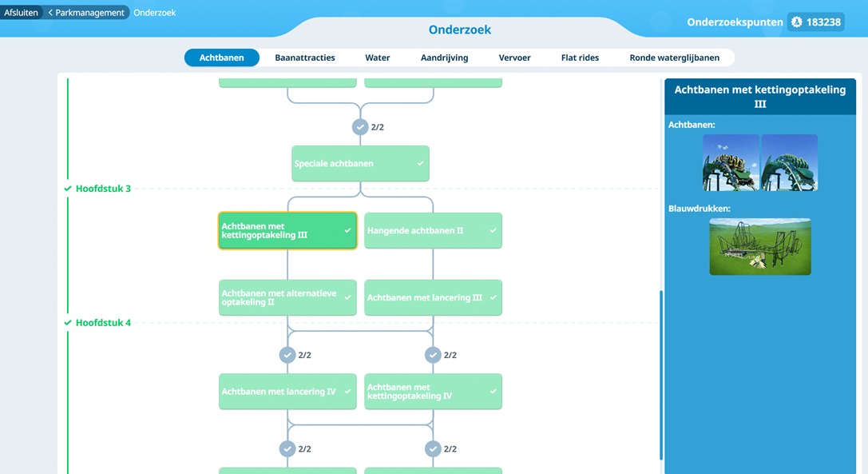The height and width of the screenshot is (474, 868).
Task: Open the Ronde waterglijbanen tab
Action: (674, 58)
